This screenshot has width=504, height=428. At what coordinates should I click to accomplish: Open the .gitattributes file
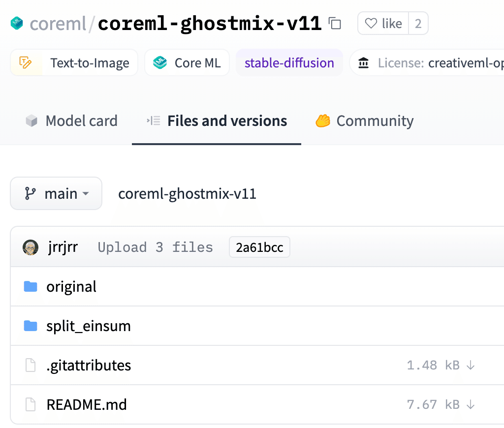click(89, 366)
